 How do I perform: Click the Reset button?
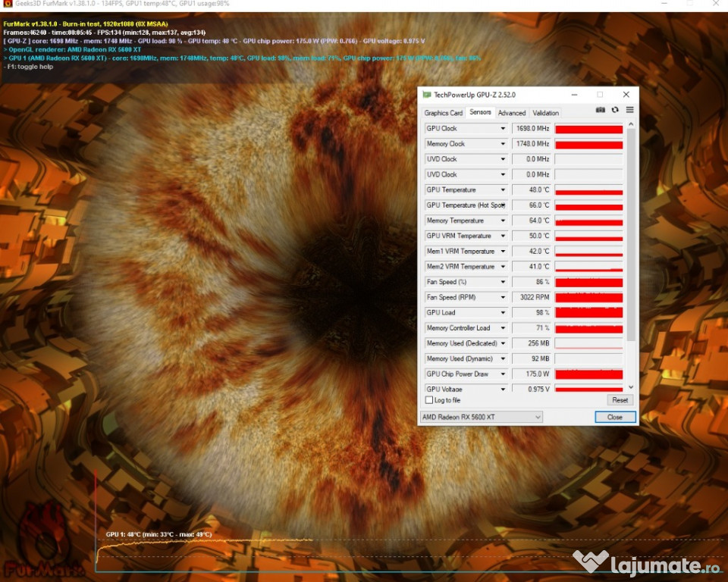click(620, 400)
